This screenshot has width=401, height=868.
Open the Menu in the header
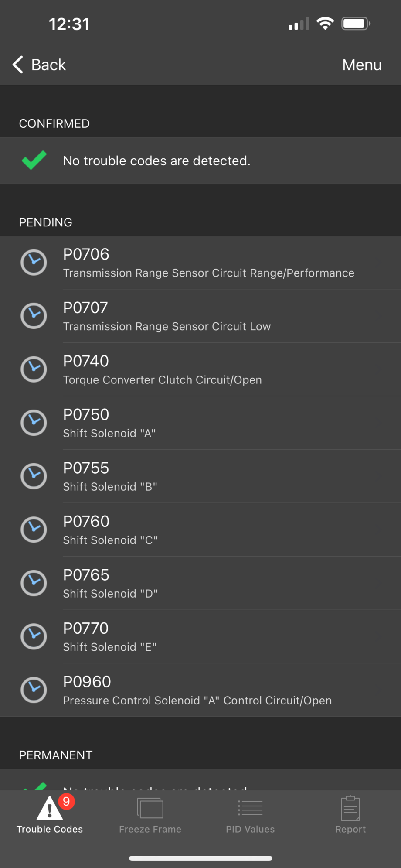(362, 65)
